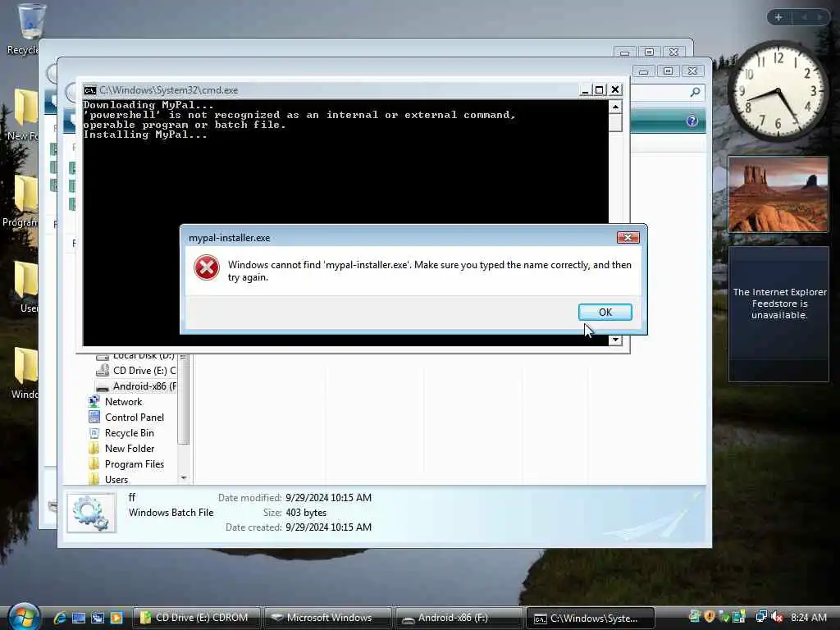Screen dimensions: 840x630
Task: Launch Windows Media Player from Quick Launch
Action: (116, 618)
